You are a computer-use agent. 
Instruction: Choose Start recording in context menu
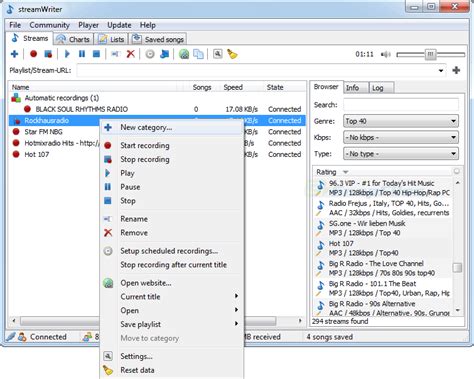coord(172,145)
